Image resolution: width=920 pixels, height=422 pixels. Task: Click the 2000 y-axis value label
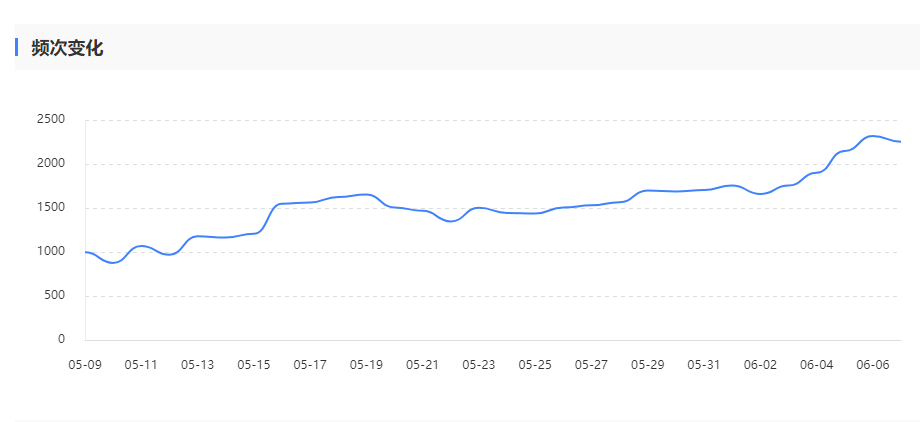(50, 164)
